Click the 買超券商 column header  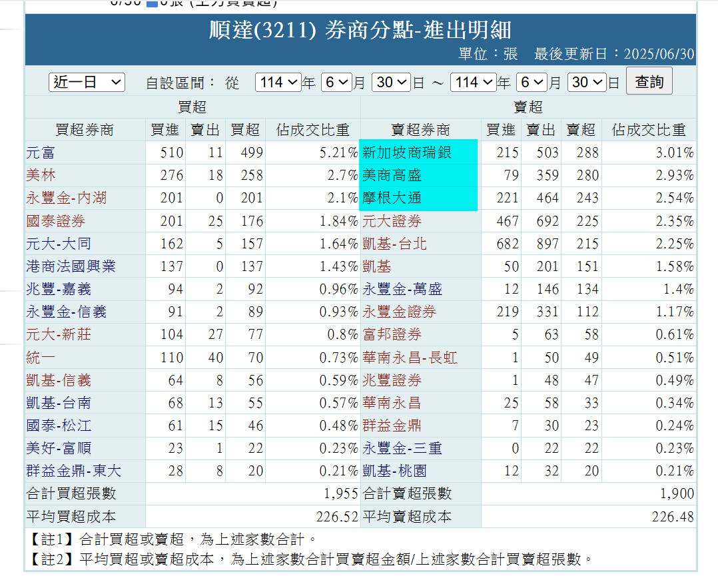pyautogui.click(x=85, y=130)
